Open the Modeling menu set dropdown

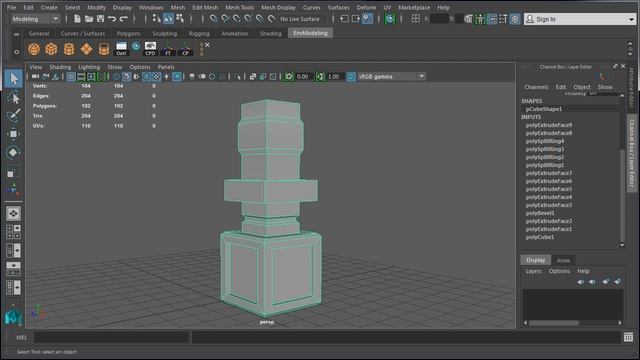tap(35, 19)
